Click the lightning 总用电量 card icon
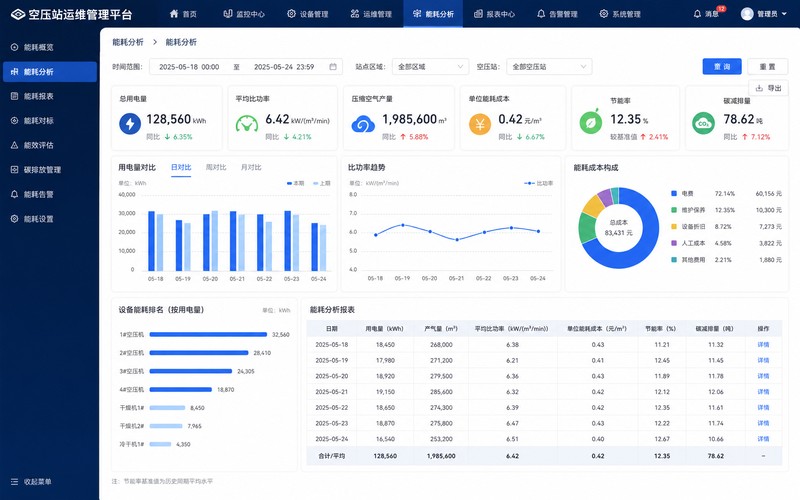800x500 pixels. tap(130, 123)
